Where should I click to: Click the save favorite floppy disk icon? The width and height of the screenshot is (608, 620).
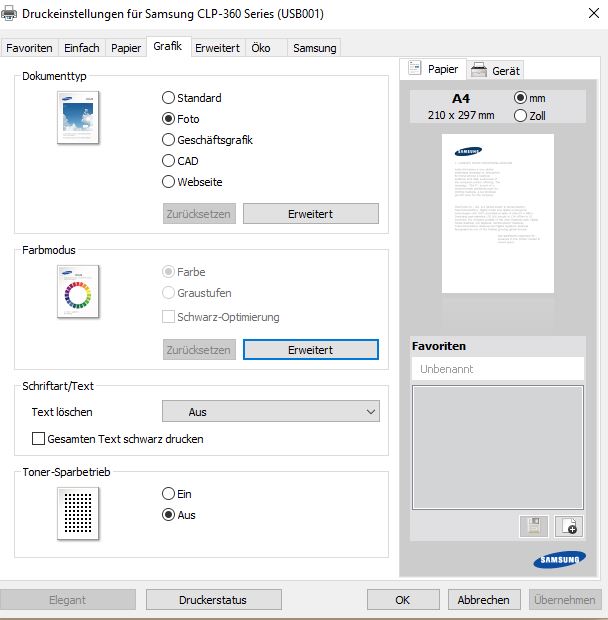tap(534, 526)
